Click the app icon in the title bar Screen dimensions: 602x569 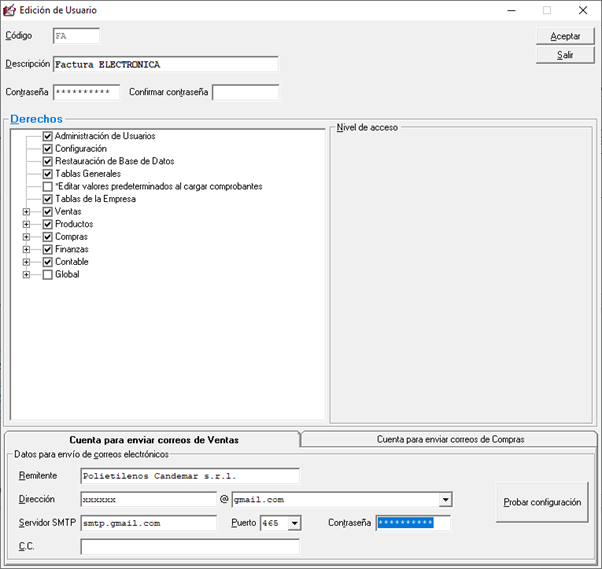tap(11, 10)
